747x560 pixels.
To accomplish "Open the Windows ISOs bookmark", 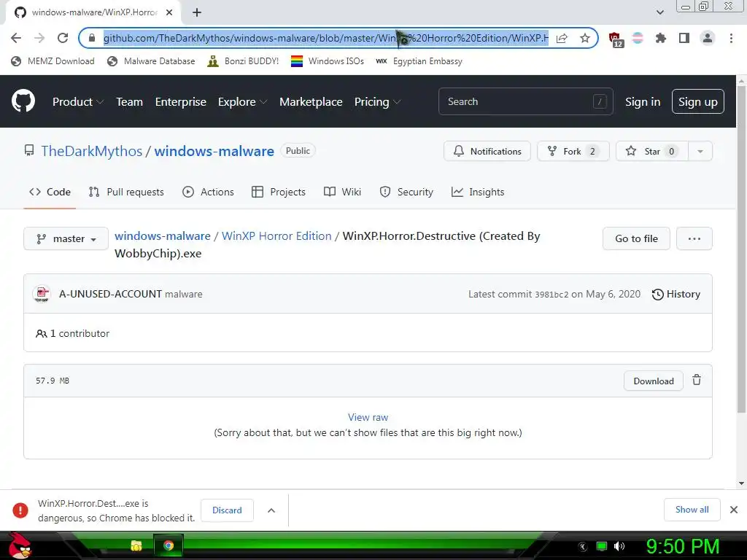I will pyautogui.click(x=328, y=61).
